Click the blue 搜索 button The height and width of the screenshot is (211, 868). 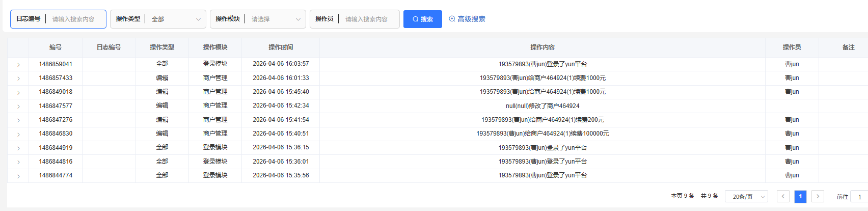pyautogui.click(x=422, y=19)
